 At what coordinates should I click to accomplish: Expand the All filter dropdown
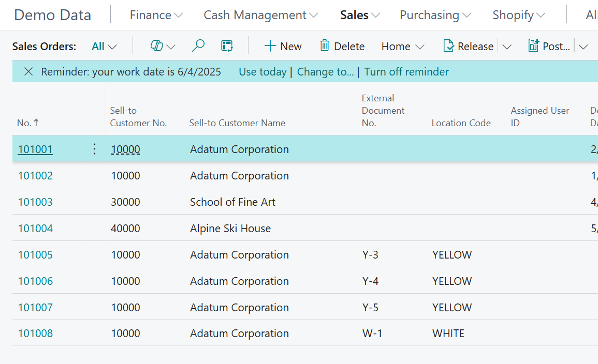click(104, 46)
